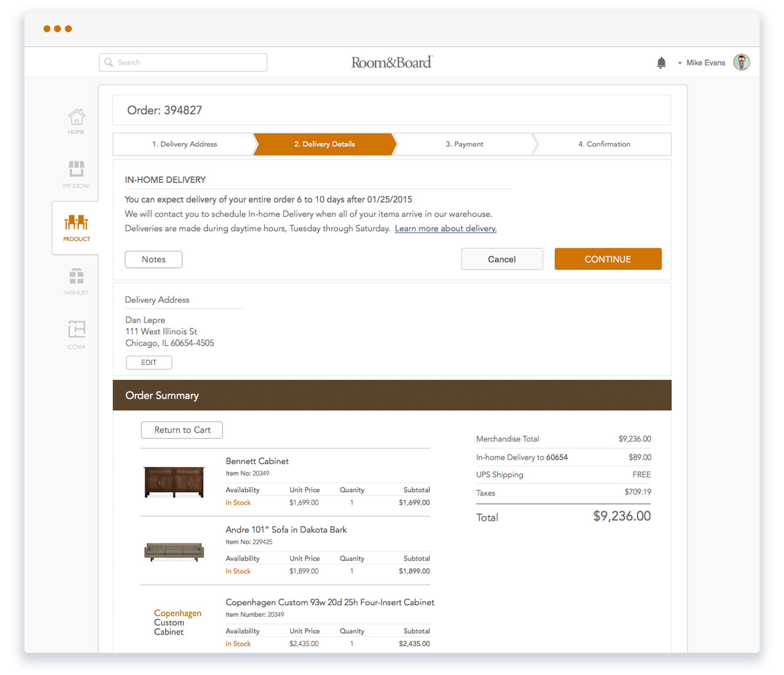Open the Andre sofa thumbnail

click(174, 552)
